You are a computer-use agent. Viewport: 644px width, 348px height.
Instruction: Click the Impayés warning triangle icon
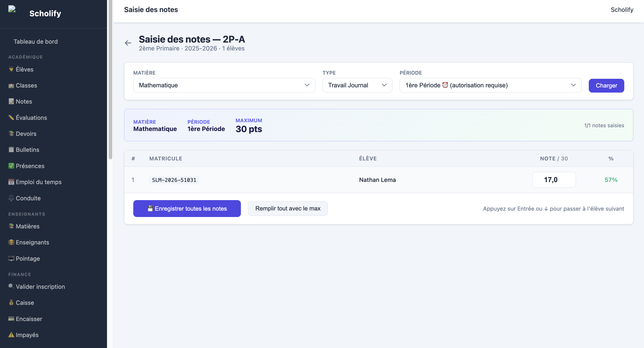11,335
